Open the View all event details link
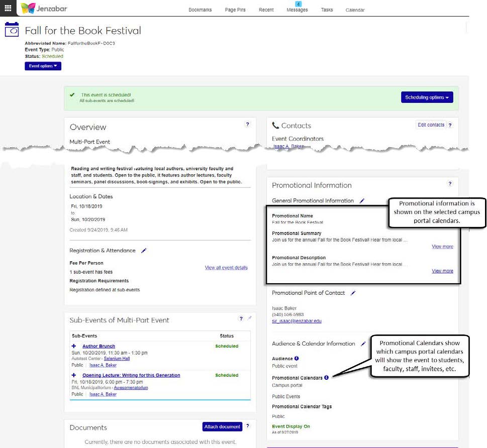The width and height of the screenshot is (487, 448). 226,268
